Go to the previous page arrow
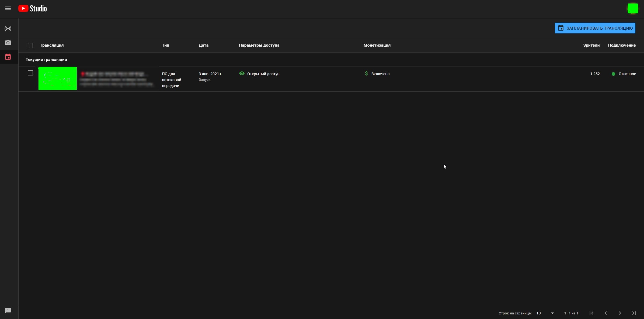 tap(606, 313)
